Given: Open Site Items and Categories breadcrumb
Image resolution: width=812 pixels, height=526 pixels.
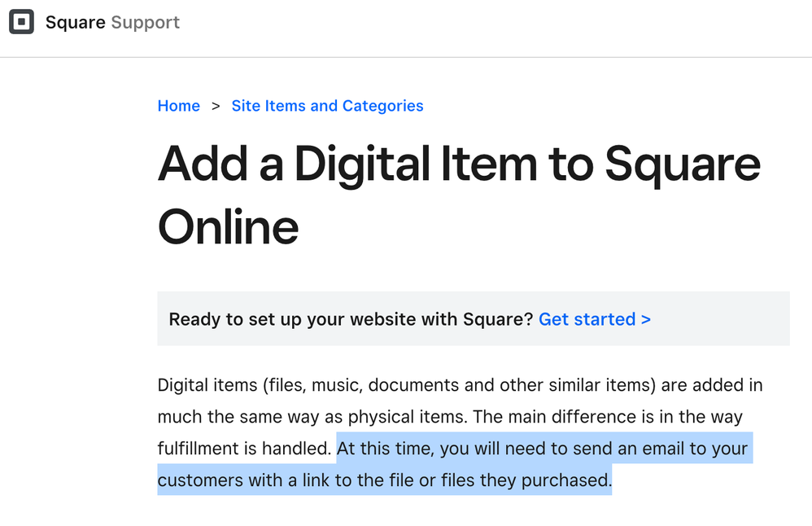Looking at the screenshot, I should [x=327, y=106].
